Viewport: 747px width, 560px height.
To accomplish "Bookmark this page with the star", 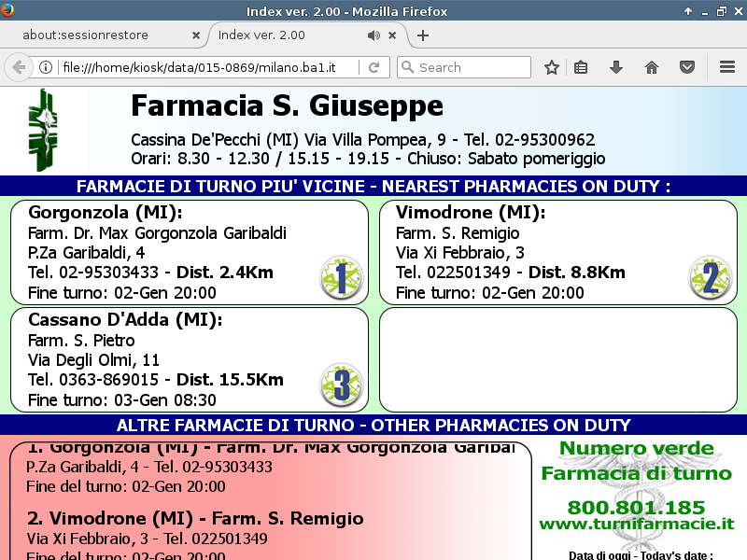I will coord(552,67).
